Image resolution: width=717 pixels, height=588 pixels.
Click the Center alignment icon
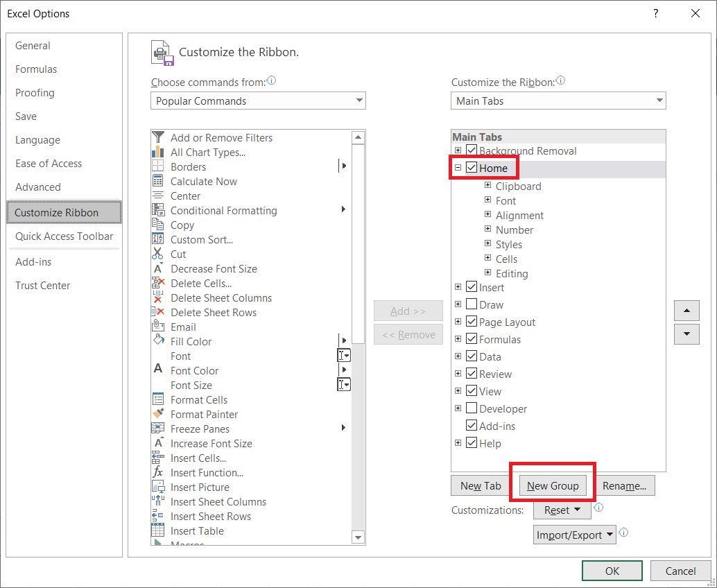pos(158,196)
